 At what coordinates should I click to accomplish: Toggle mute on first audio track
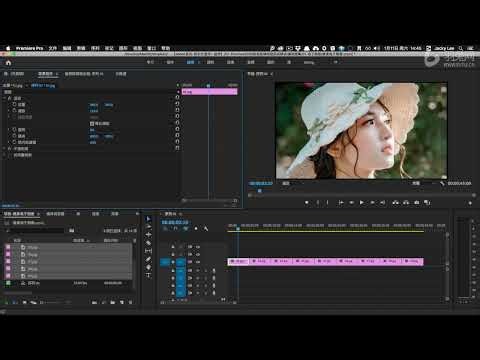198,270
